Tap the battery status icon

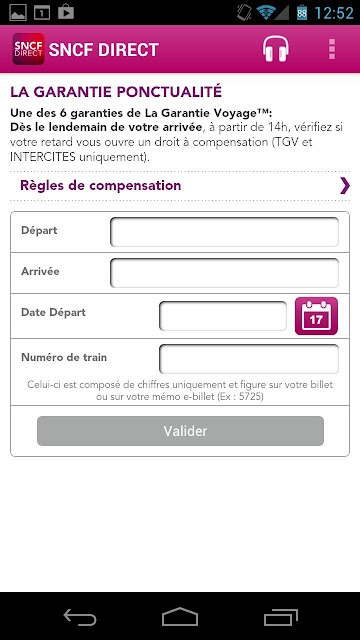click(x=302, y=12)
